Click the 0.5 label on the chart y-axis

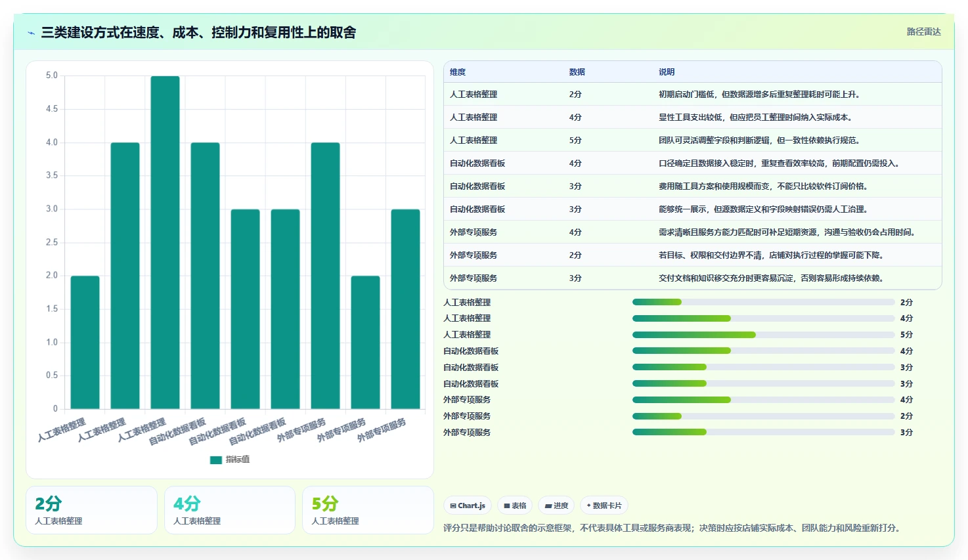[x=52, y=376]
